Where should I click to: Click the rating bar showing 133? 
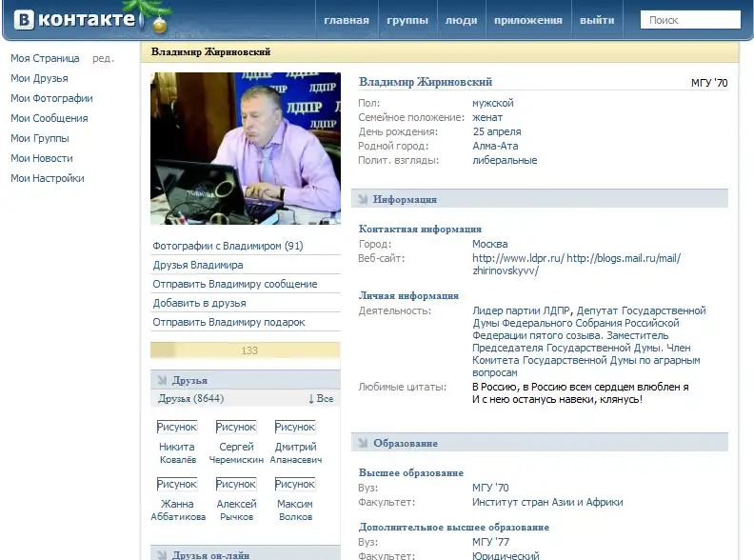(246, 350)
